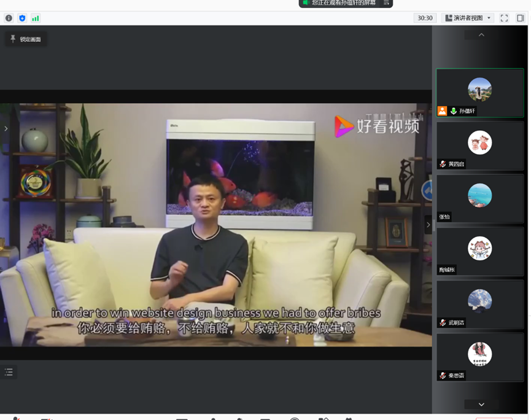Click the name label 黄四启
The height and width of the screenshot is (420, 531).
coord(456,165)
